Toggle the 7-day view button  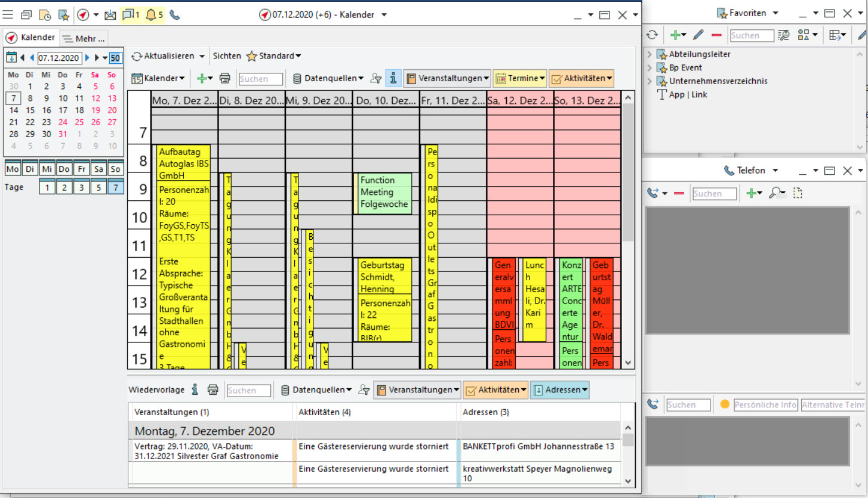point(115,187)
